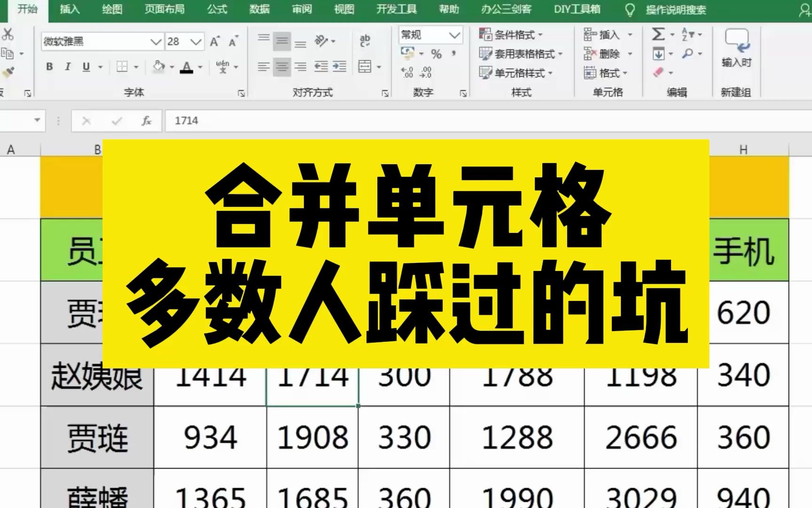Click AutoSum sigma icon
Image resolution: width=812 pixels, height=508 pixels.
[x=658, y=34]
